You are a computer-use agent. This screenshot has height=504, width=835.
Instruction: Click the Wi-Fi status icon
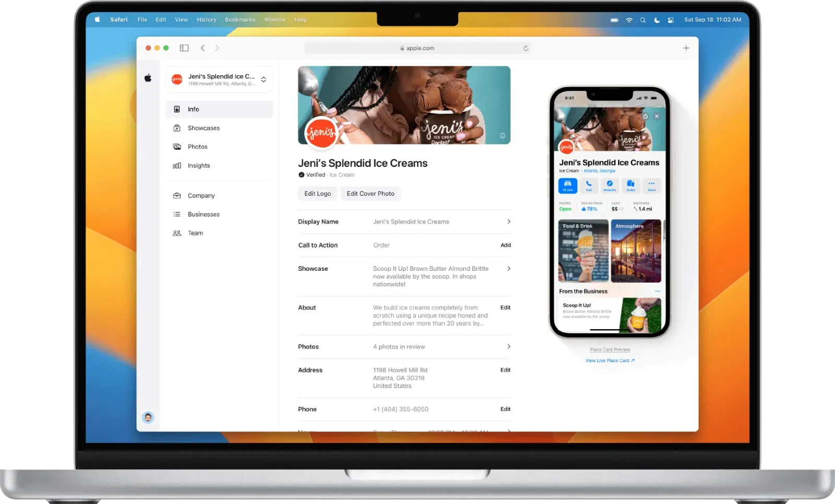[x=629, y=20]
